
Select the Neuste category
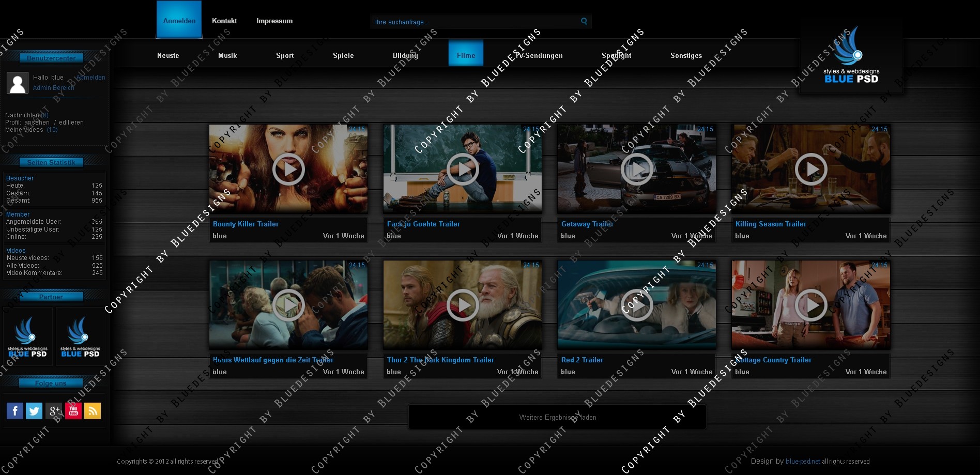tap(168, 55)
